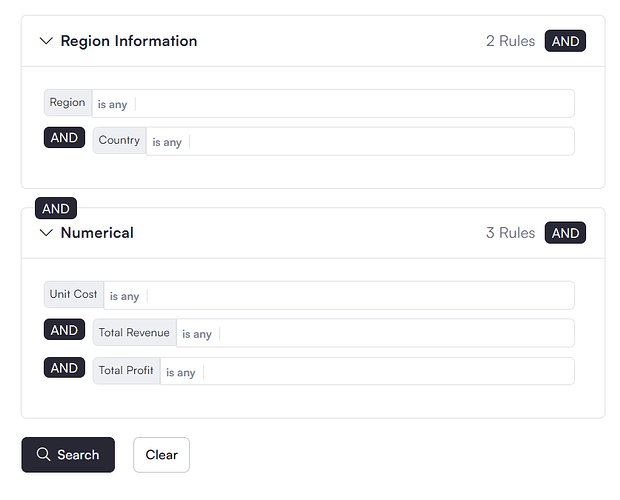Toggle the AND connector between rule groups
620x500 pixels.
point(56,208)
